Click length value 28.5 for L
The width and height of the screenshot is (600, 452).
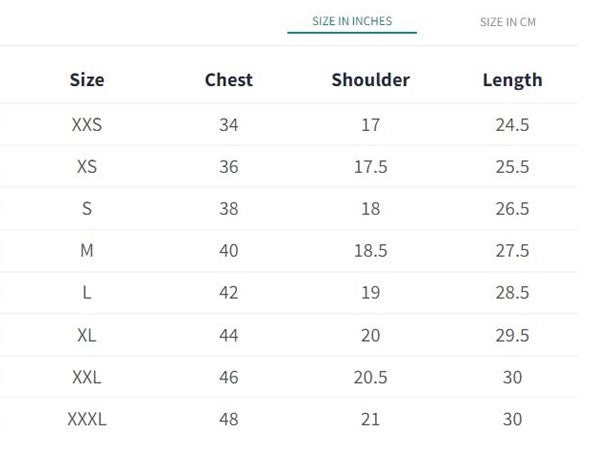(x=512, y=293)
